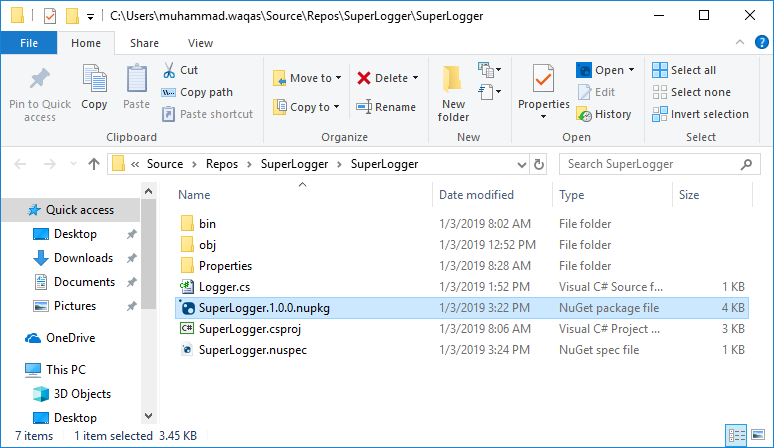
Task: Switch to the Home tab
Action: pos(86,43)
